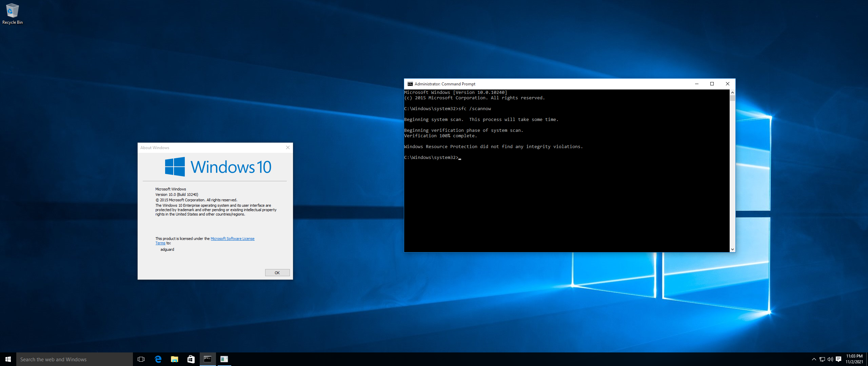Open the Recycle Bin desktop icon
Screen dimensions: 868x366
click(12, 14)
